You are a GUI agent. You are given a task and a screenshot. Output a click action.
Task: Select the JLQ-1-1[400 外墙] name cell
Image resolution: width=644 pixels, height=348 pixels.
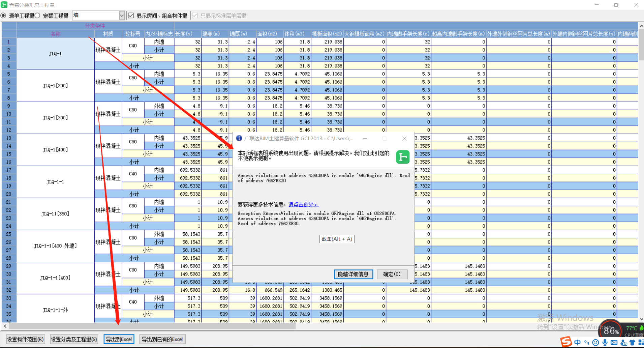(x=55, y=246)
